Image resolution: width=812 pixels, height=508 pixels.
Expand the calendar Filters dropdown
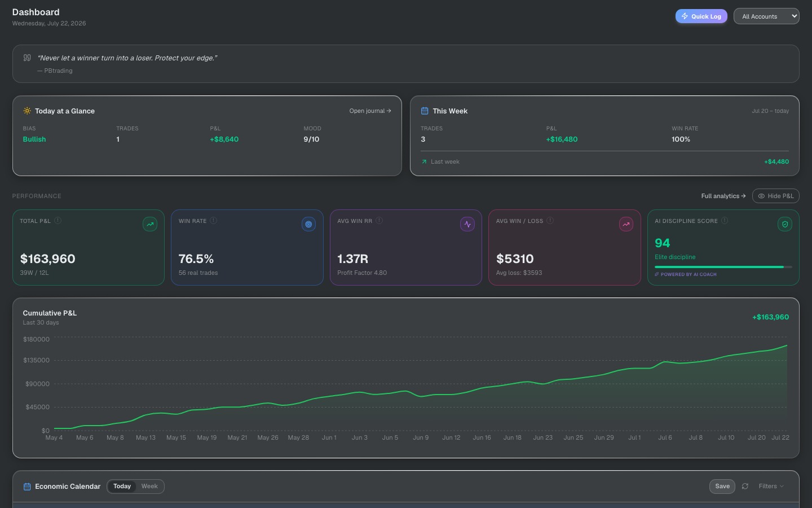point(771,487)
